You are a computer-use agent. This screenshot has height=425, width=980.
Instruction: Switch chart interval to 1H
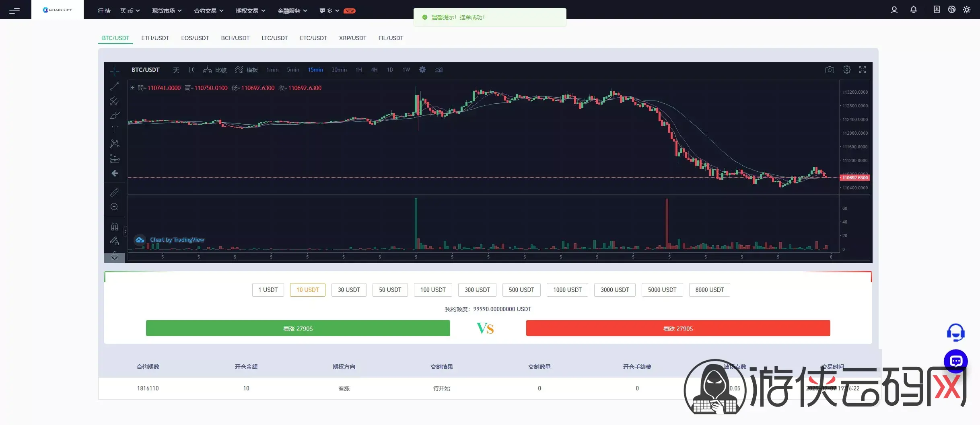(x=358, y=70)
